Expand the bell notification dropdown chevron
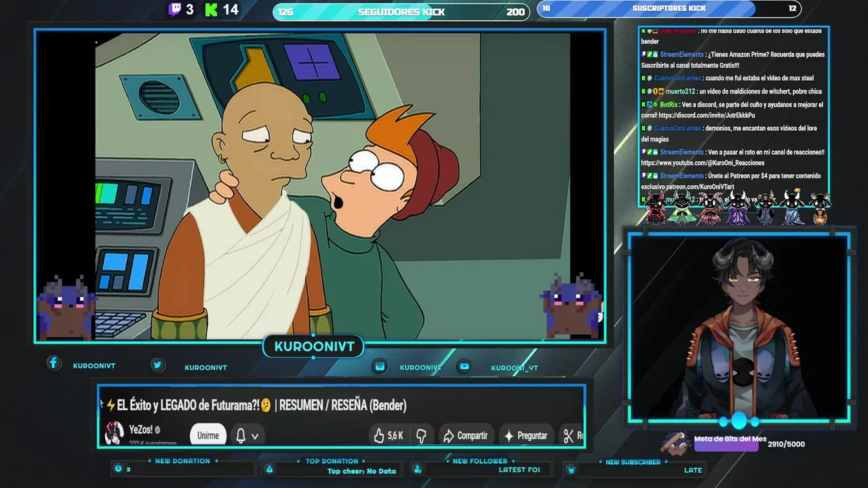868x488 pixels. coord(255,436)
